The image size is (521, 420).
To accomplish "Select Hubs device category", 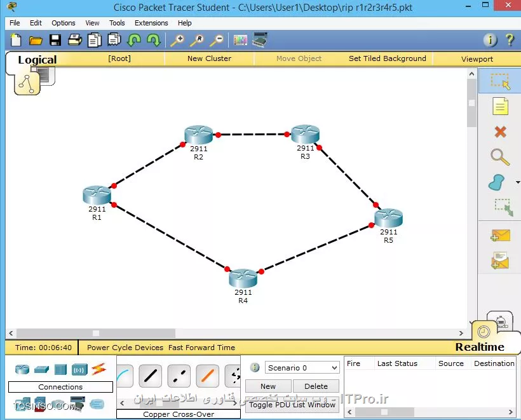I will [60, 370].
